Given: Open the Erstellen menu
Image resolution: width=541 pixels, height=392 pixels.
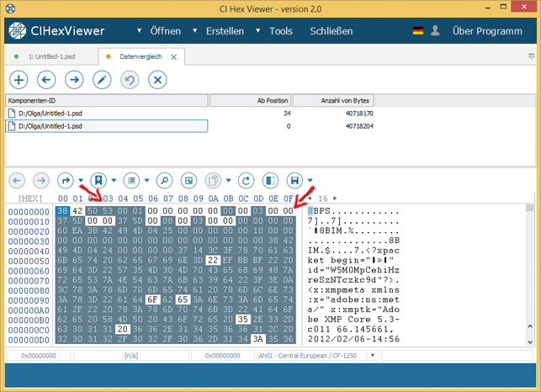Looking at the screenshot, I should (225, 31).
